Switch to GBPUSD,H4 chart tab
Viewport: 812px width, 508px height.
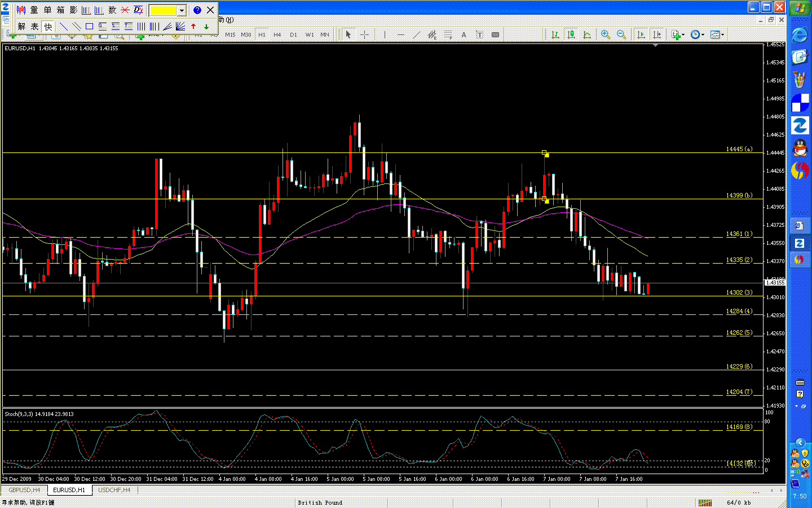point(24,490)
